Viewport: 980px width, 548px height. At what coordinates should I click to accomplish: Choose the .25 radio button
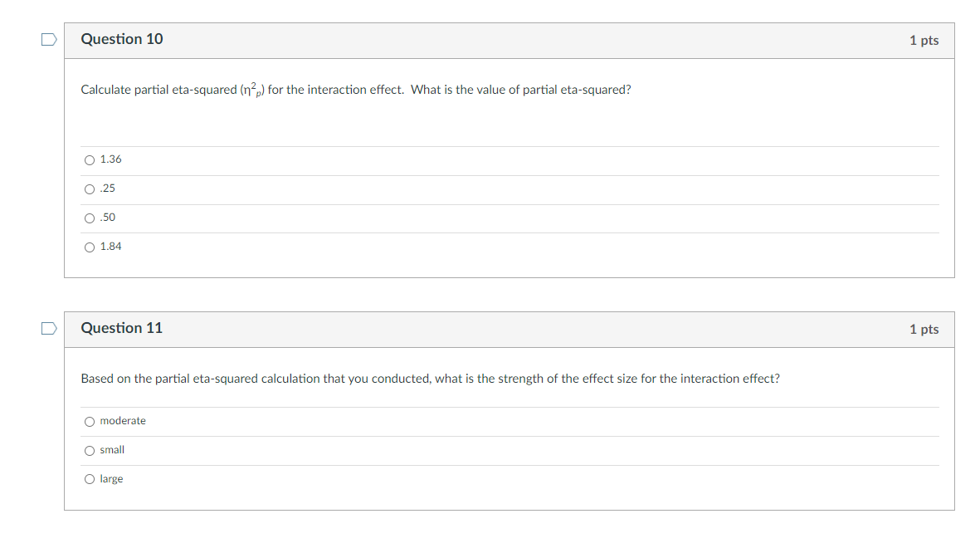click(x=90, y=189)
